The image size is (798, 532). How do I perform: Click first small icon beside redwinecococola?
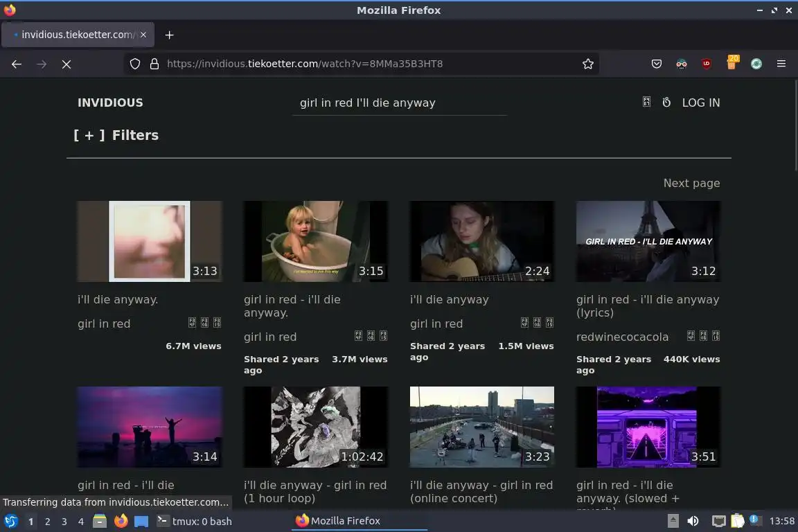(x=691, y=335)
